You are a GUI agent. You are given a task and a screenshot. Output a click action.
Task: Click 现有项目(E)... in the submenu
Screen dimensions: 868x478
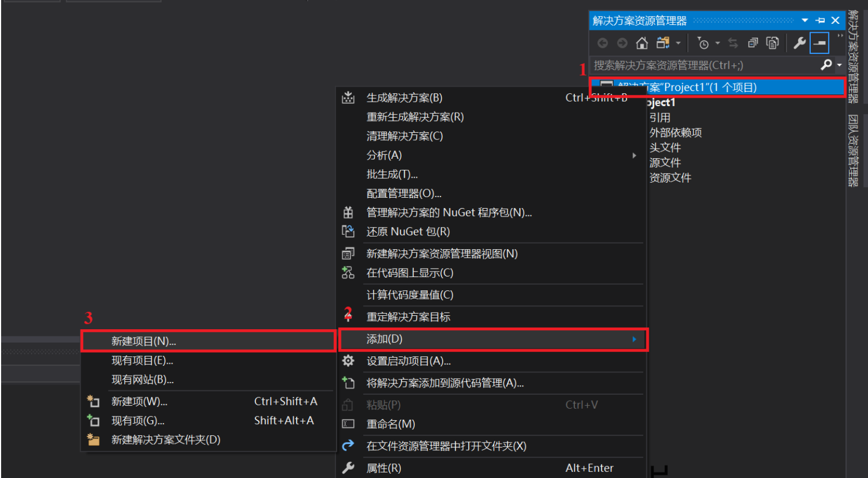(208, 361)
